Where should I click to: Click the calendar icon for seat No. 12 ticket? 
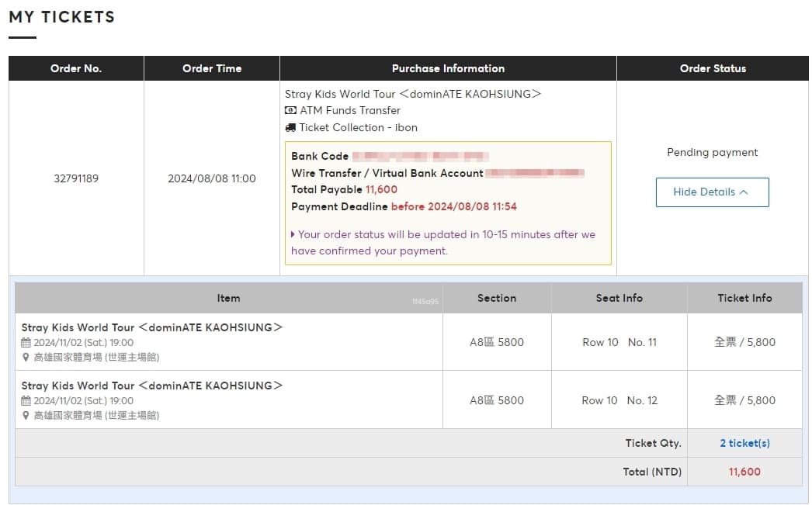tap(26, 401)
